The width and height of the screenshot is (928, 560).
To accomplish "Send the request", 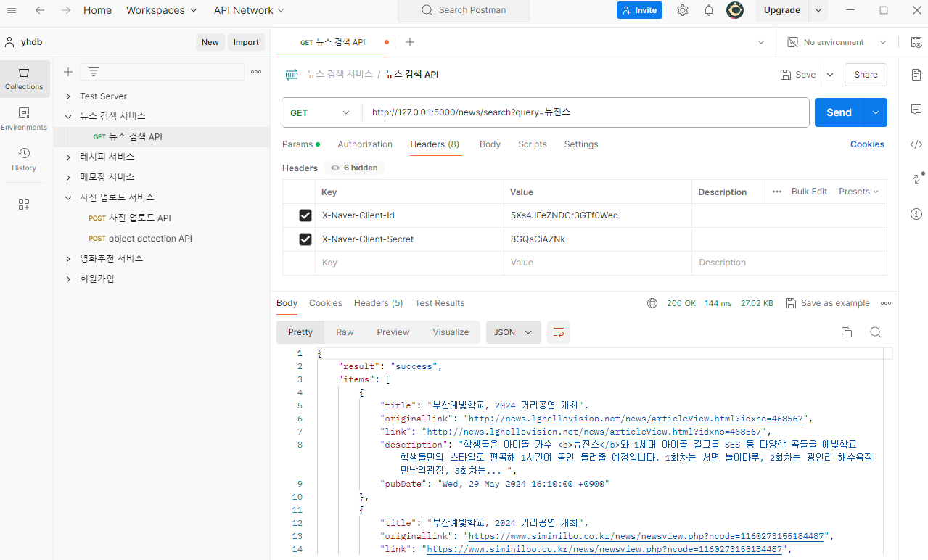I will tap(839, 112).
